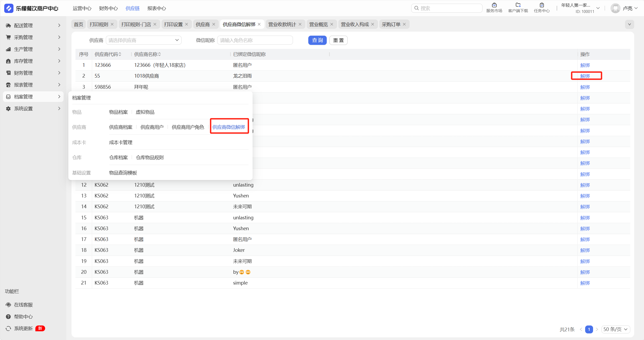This screenshot has height=340, width=644.
Task: Click the 服务市场 service market icon
Action: (494, 5)
